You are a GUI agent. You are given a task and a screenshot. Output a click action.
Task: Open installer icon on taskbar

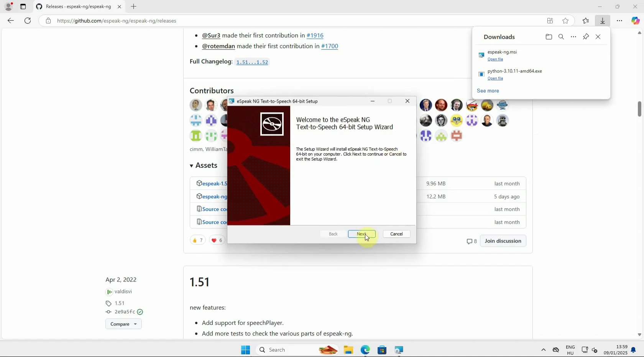pyautogui.click(x=399, y=350)
